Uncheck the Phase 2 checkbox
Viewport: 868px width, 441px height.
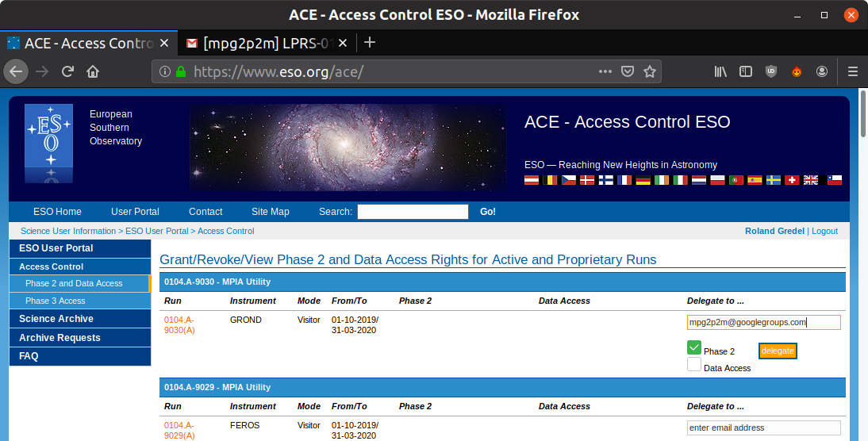[x=694, y=347]
